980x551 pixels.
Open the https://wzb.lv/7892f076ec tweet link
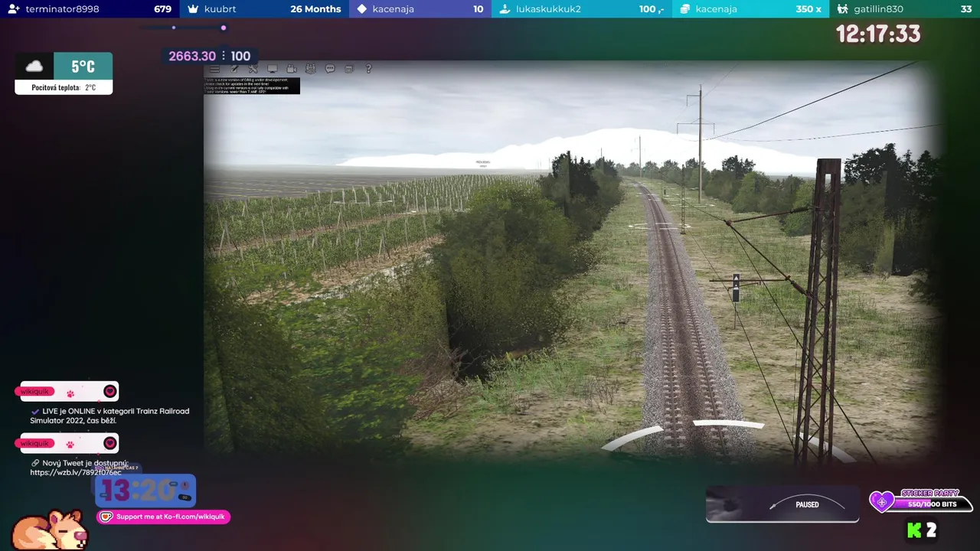[76, 472]
